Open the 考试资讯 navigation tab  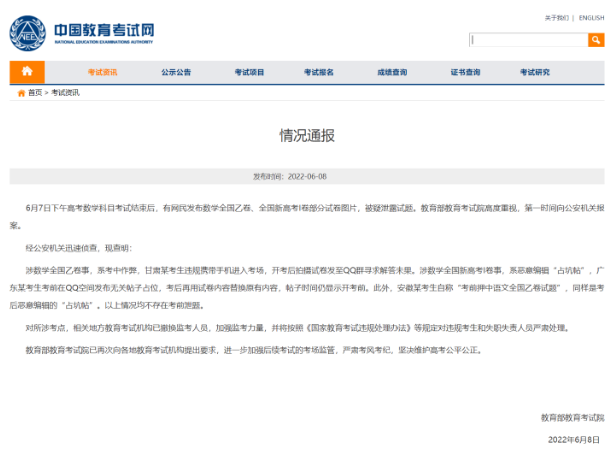click(102, 72)
